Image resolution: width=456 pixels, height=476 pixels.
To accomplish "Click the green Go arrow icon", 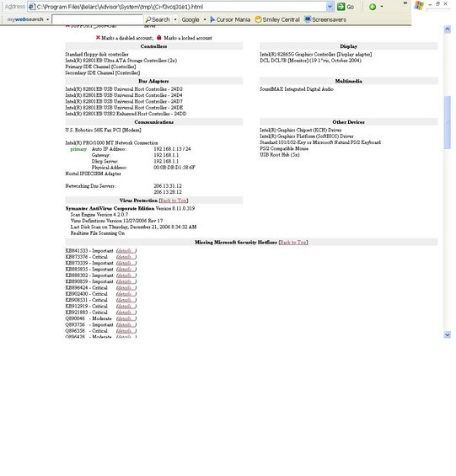I will point(341,7).
